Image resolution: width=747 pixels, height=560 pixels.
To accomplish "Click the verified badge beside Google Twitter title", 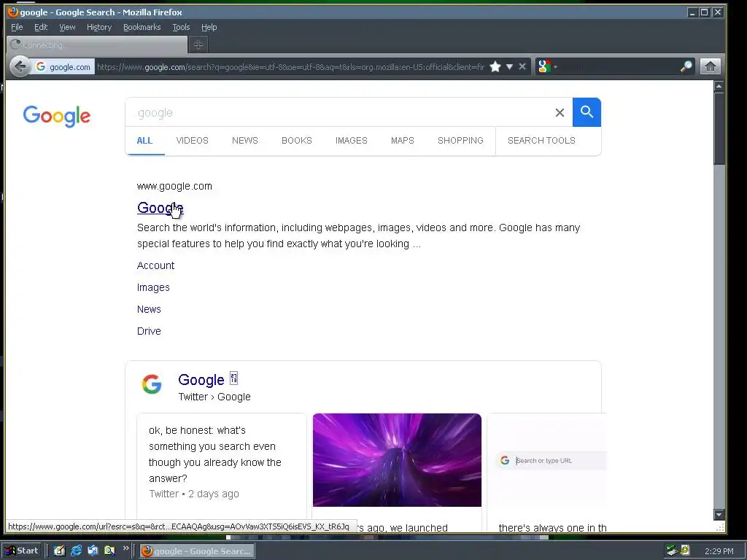I will pyautogui.click(x=233, y=378).
